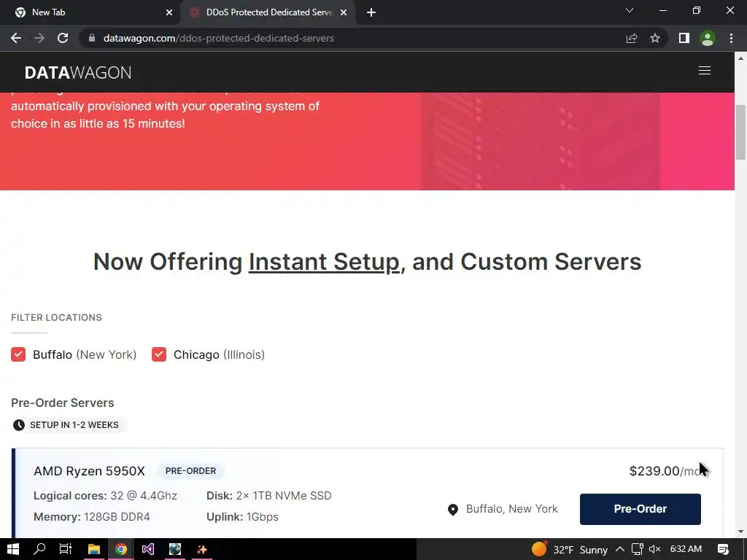Screen dimensions: 747x560
Task: Open Visual Studio from the taskbar
Action: click(x=147, y=550)
